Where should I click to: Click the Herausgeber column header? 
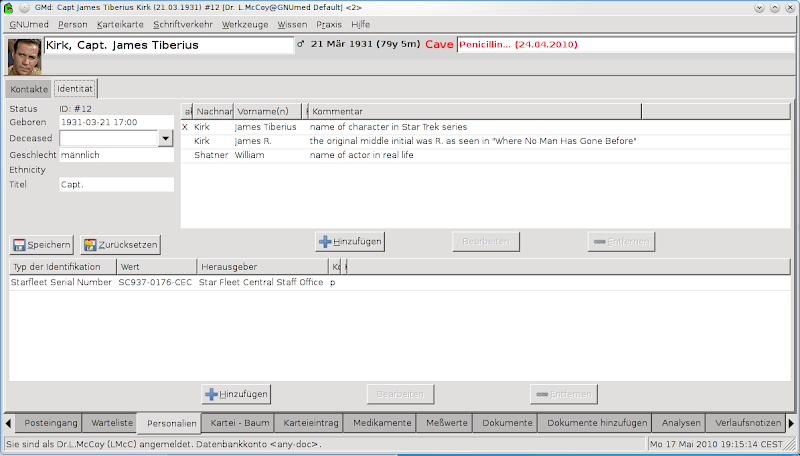(x=263, y=267)
